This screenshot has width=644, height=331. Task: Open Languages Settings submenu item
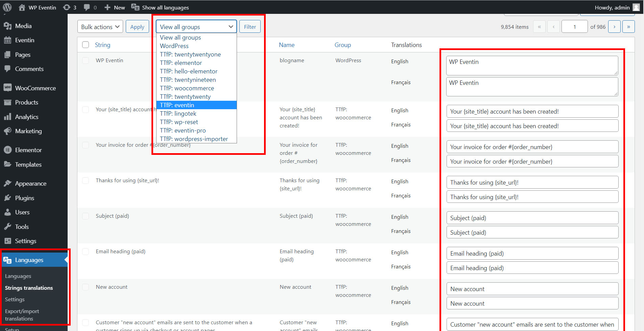pyautogui.click(x=15, y=299)
